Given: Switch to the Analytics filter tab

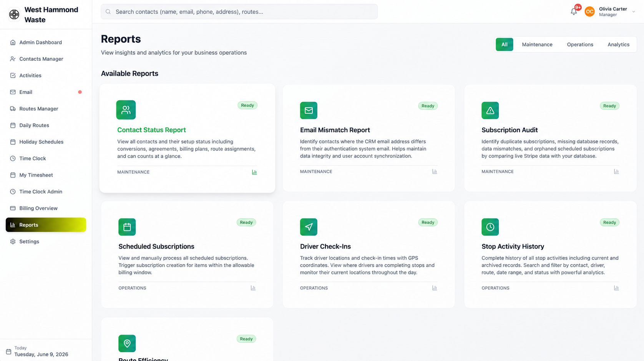Looking at the screenshot, I should point(618,45).
